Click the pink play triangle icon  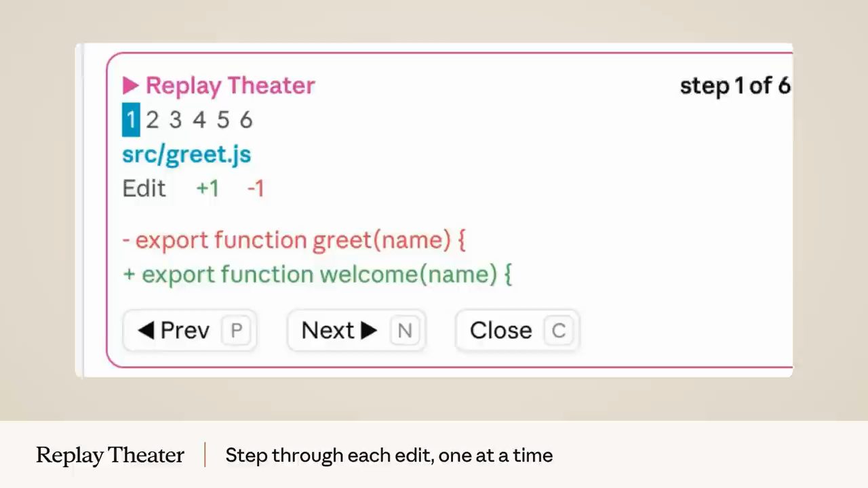(131, 86)
